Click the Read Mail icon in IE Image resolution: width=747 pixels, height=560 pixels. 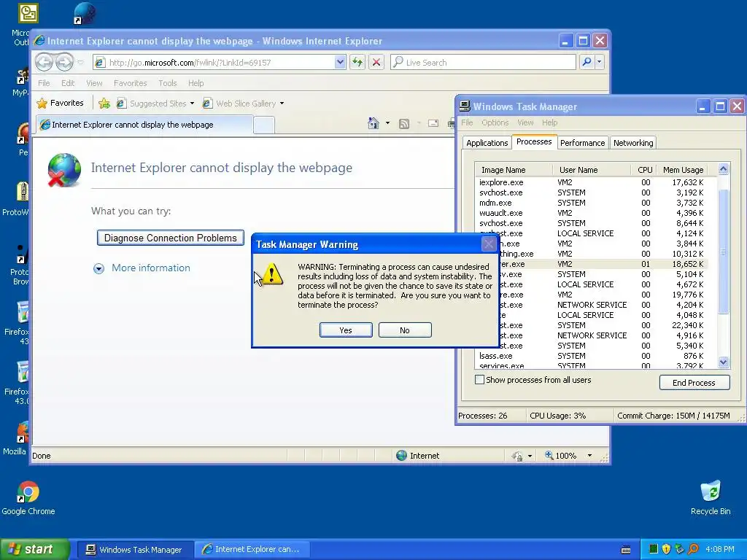pyautogui.click(x=433, y=124)
